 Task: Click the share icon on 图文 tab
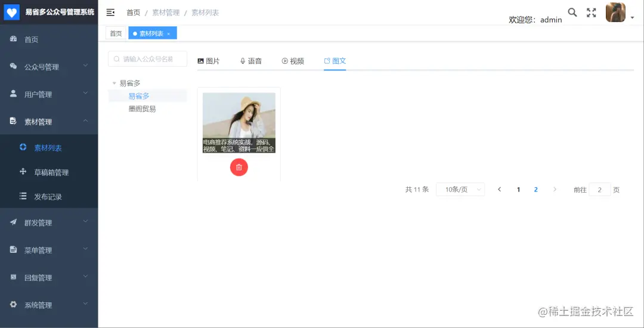coord(327,61)
